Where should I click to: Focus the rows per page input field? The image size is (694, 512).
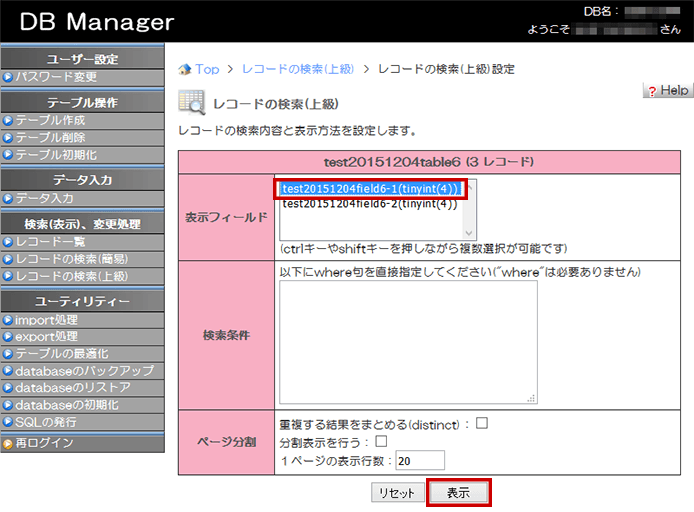(420, 461)
